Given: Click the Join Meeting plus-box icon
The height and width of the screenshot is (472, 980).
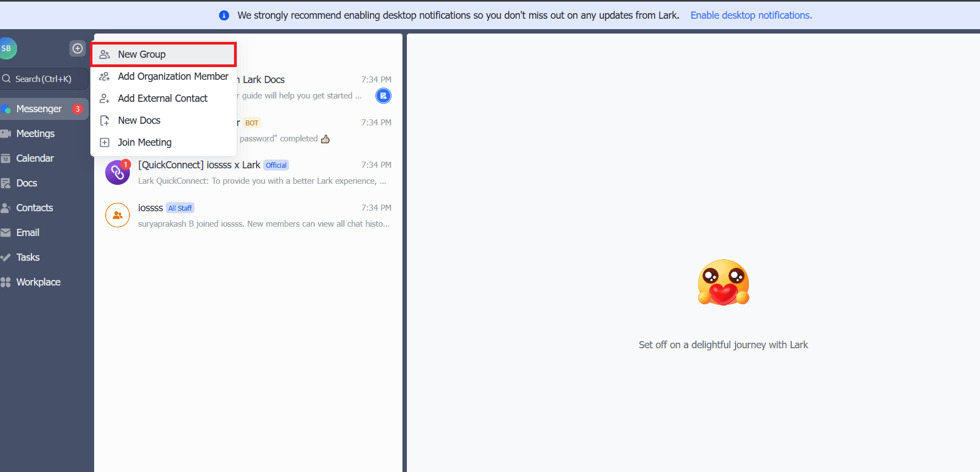Looking at the screenshot, I should pos(105,142).
